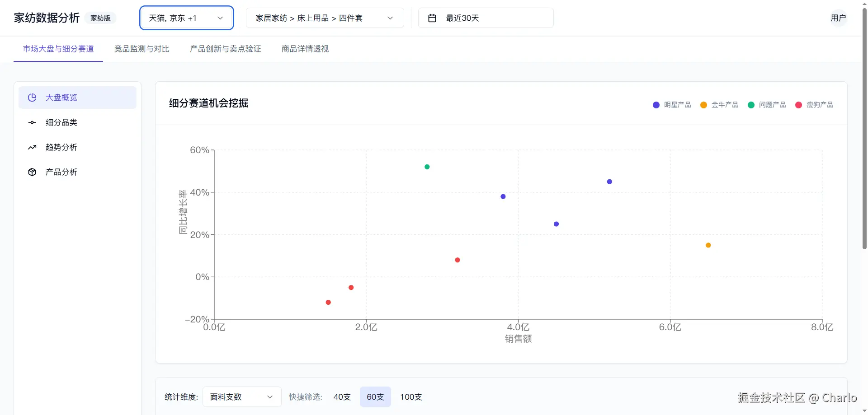Screen dimensions: 868x415
Task: Toggle the 问题产品 legend series
Action: 767,105
